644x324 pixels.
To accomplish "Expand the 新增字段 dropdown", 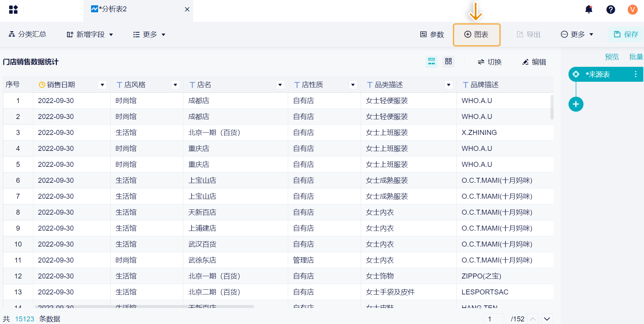I will 90,35.
